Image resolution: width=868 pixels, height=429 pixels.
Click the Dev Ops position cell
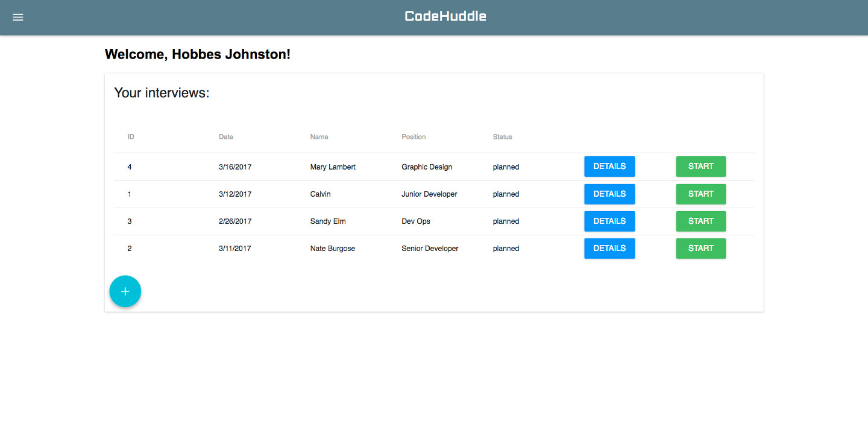tap(416, 221)
